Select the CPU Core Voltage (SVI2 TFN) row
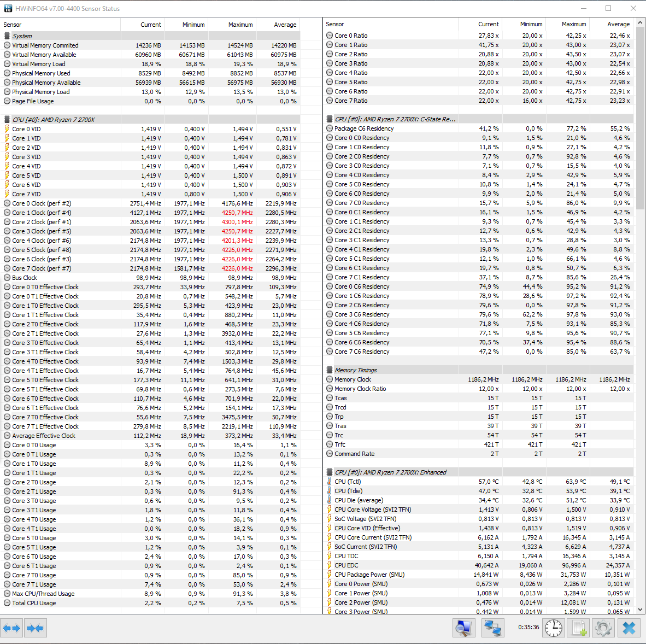This screenshot has width=646, height=644. [478, 510]
